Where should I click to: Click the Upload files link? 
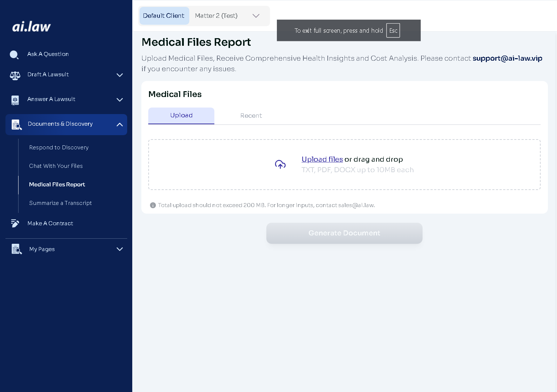pyautogui.click(x=322, y=159)
